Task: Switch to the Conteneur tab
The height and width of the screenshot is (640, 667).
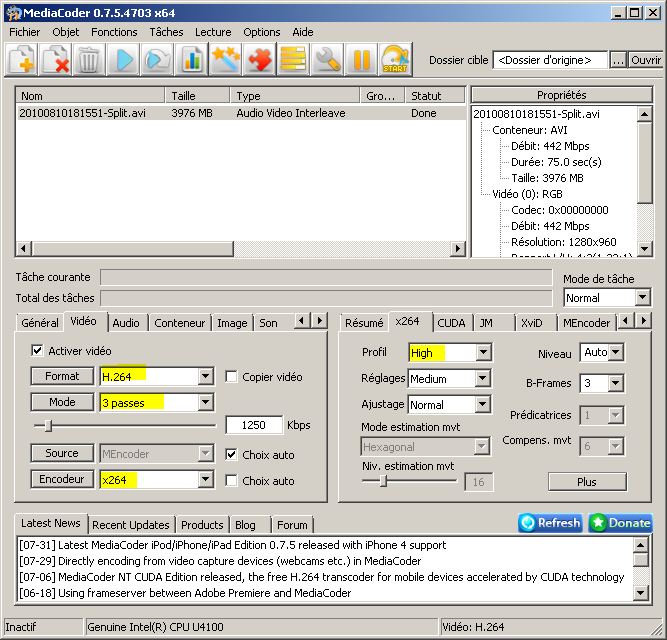Action: (x=180, y=323)
